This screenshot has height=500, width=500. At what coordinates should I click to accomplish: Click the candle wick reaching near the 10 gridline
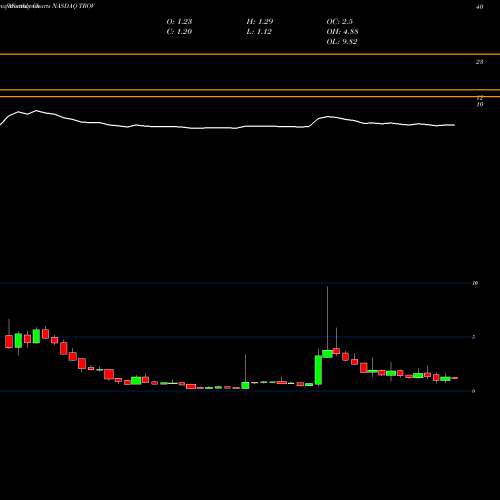(x=327, y=318)
